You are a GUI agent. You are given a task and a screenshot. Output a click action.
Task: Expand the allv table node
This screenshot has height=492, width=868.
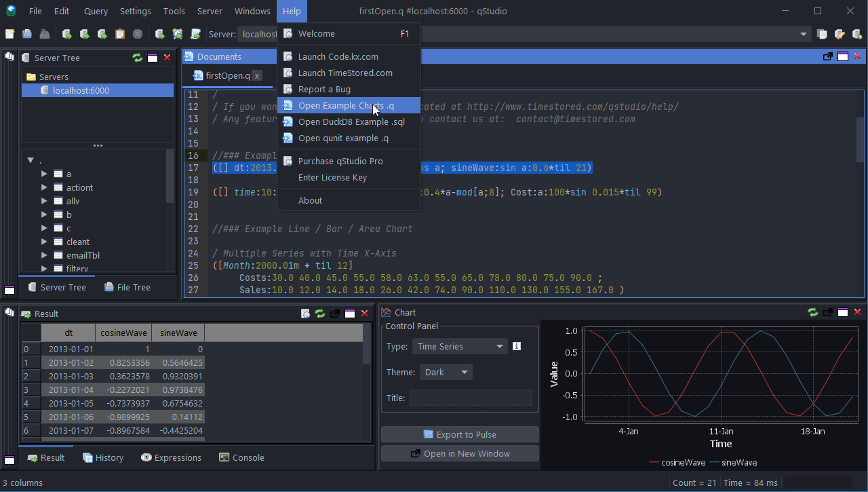click(x=44, y=201)
